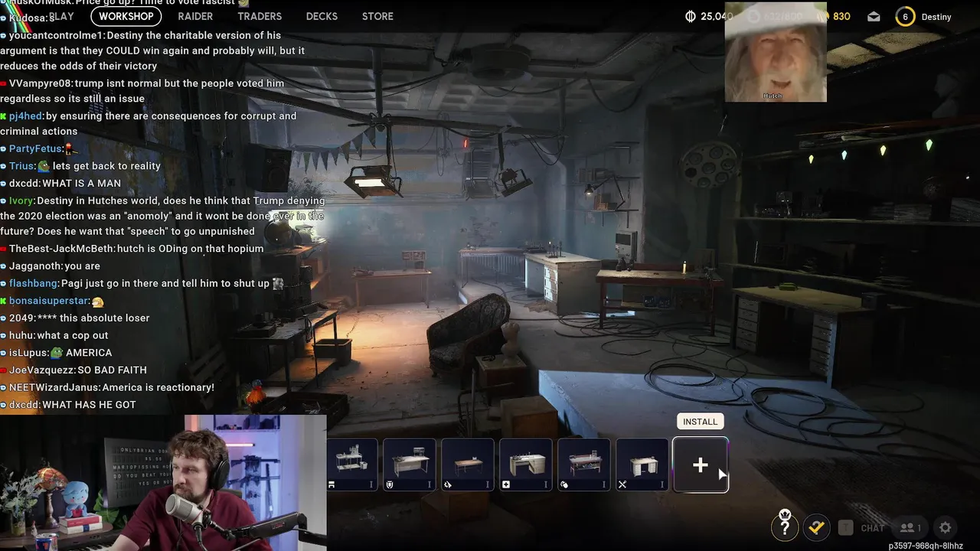Click the shield icon on second workstation card
This screenshot has width=980, height=551.
[390, 484]
